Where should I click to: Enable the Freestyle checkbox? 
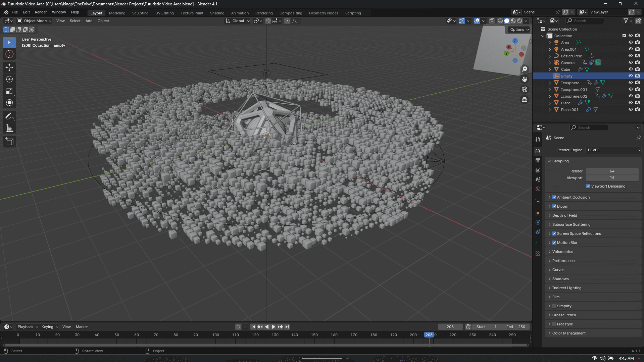pyautogui.click(x=554, y=324)
